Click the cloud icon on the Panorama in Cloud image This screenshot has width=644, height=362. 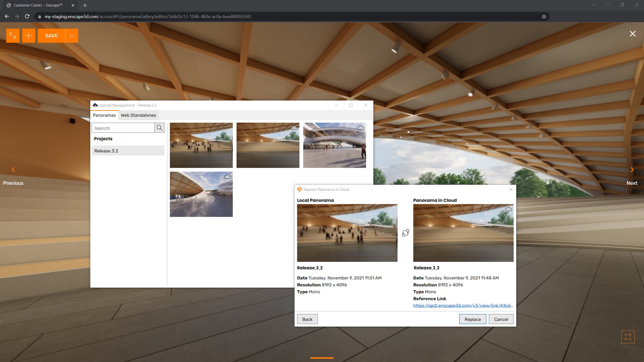coord(508,209)
